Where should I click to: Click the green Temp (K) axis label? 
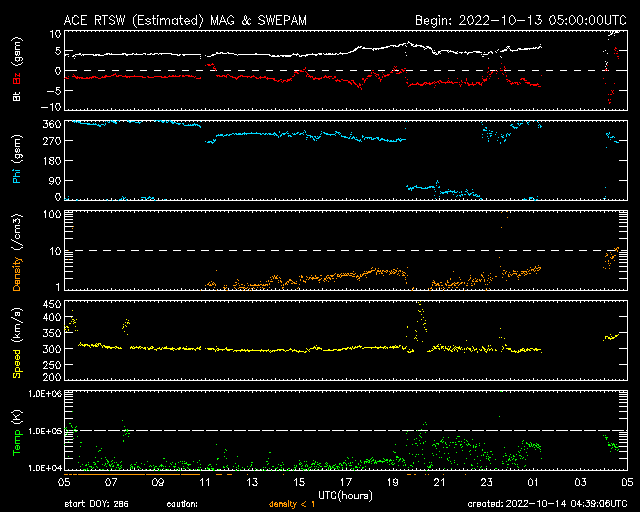pos(16,436)
